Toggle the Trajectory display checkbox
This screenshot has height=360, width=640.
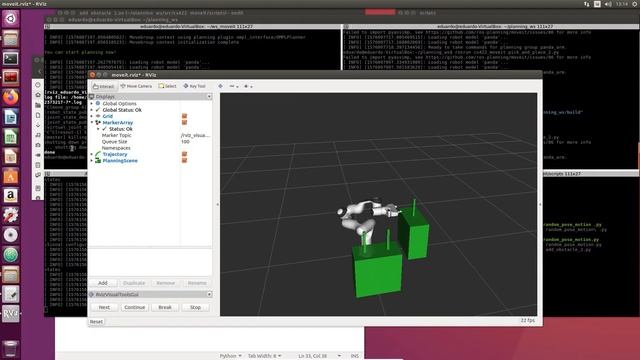point(184,154)
